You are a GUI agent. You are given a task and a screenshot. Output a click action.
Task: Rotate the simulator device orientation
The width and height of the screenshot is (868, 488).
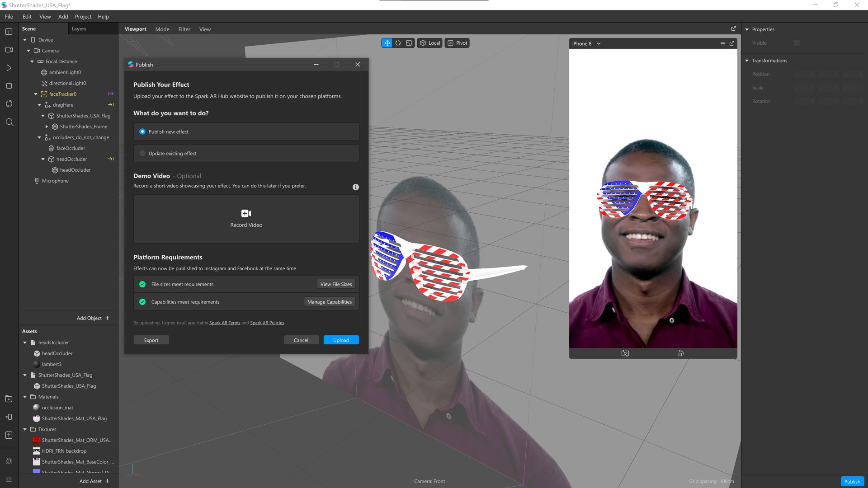[x=681, y=353]
